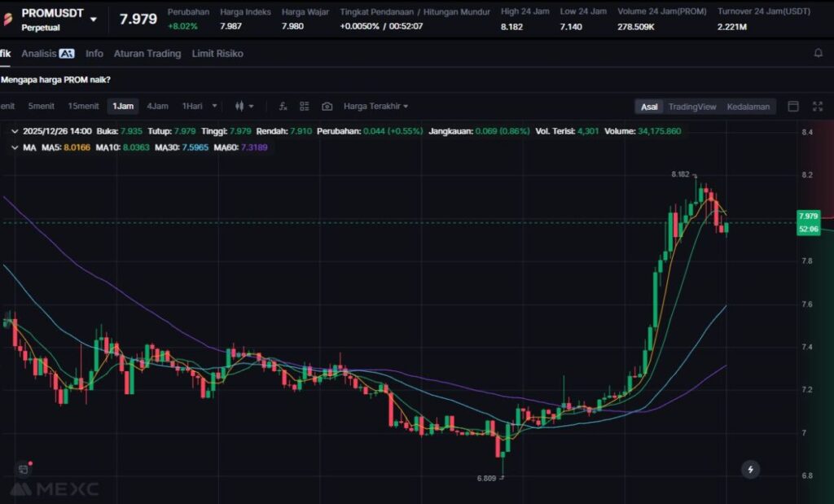Open the Aturan Trading tab
This screenshot has height=504, width=834.
(x=147, y=54)
